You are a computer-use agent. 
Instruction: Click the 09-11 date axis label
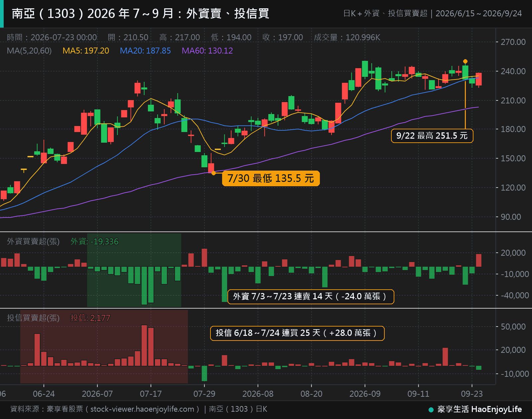419,394
